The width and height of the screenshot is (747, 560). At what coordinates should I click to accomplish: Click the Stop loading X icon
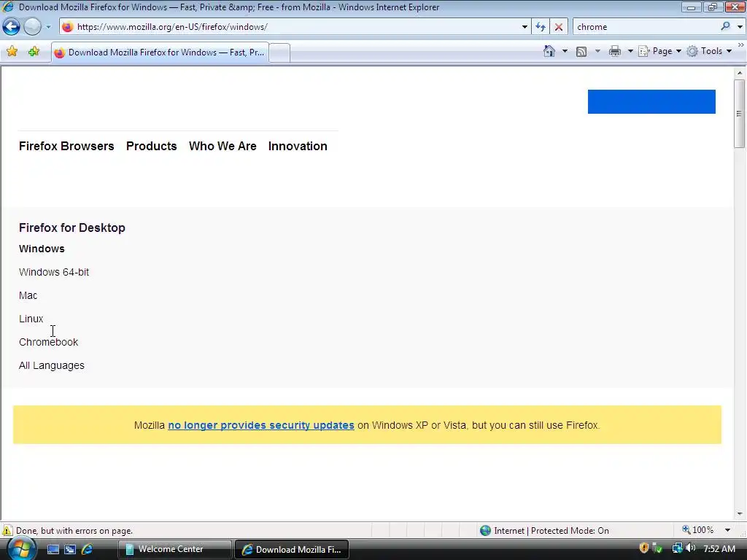(x=558, y=27)
